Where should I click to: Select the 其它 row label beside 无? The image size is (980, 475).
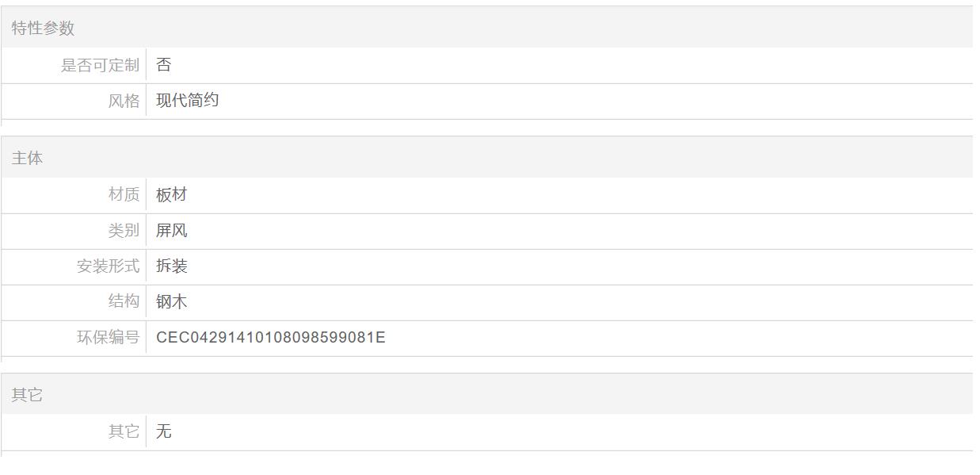pos(124,431)
